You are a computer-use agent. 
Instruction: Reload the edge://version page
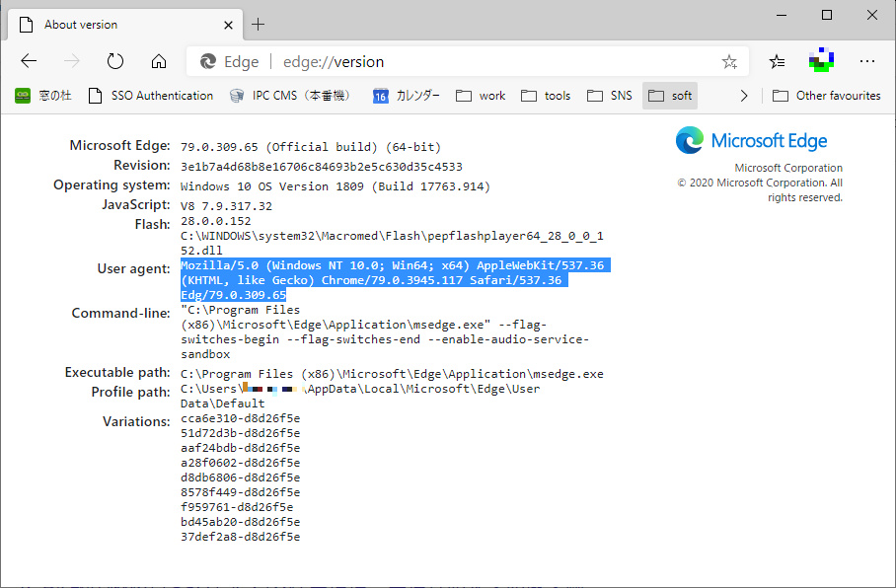114,61
